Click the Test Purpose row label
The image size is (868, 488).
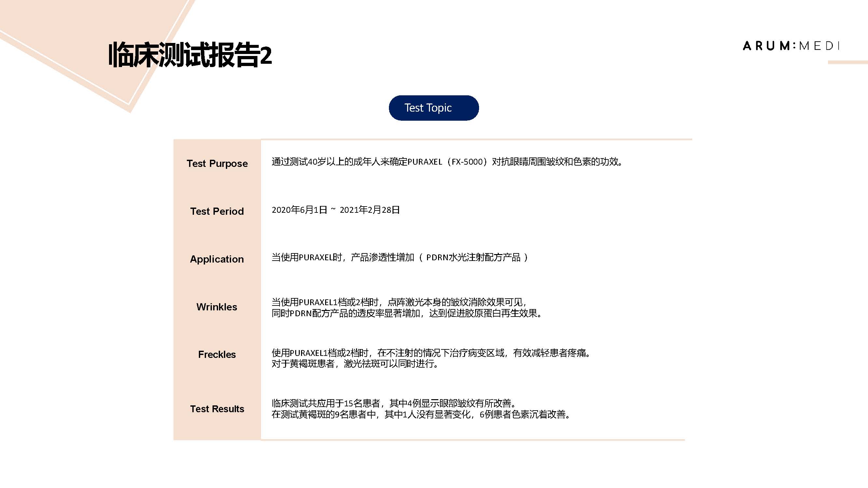click(217, 163)
